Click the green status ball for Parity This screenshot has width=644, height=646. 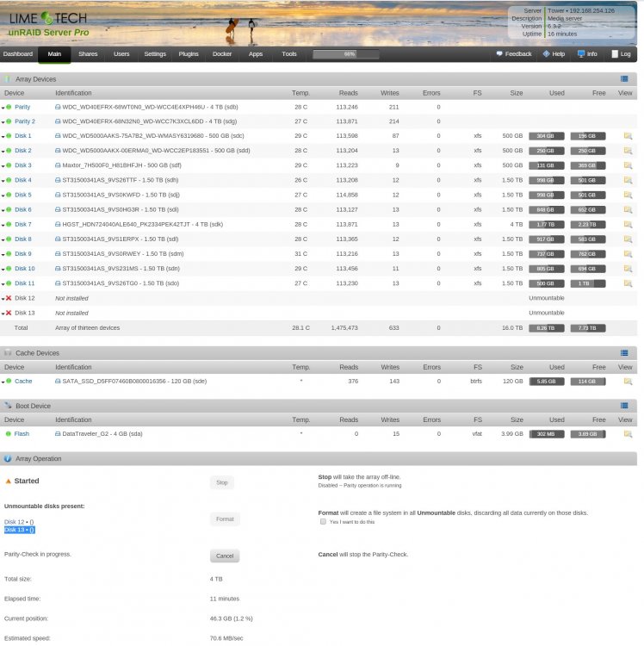[9, 107]
